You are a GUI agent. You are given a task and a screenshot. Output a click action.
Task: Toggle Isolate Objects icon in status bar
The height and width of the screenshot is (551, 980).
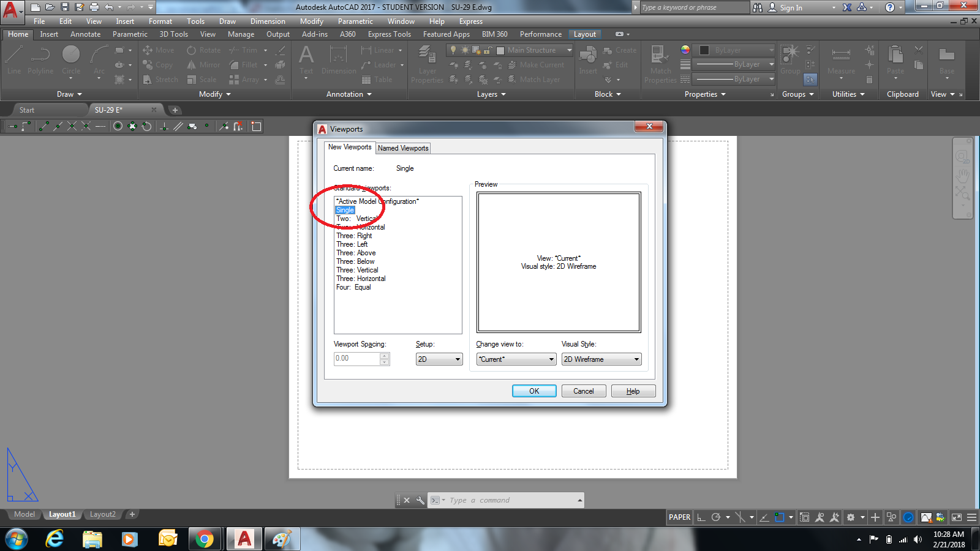tap(891, 517)
